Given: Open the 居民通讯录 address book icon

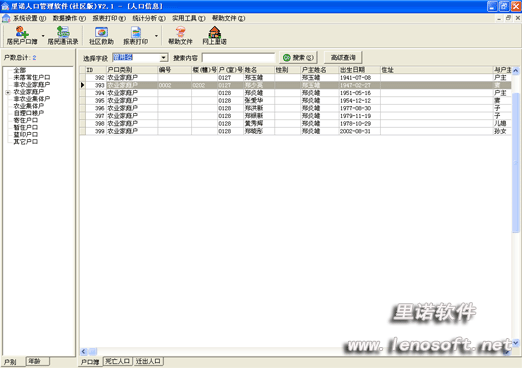Looking at the screenshot, I should (x=63, y=35).
